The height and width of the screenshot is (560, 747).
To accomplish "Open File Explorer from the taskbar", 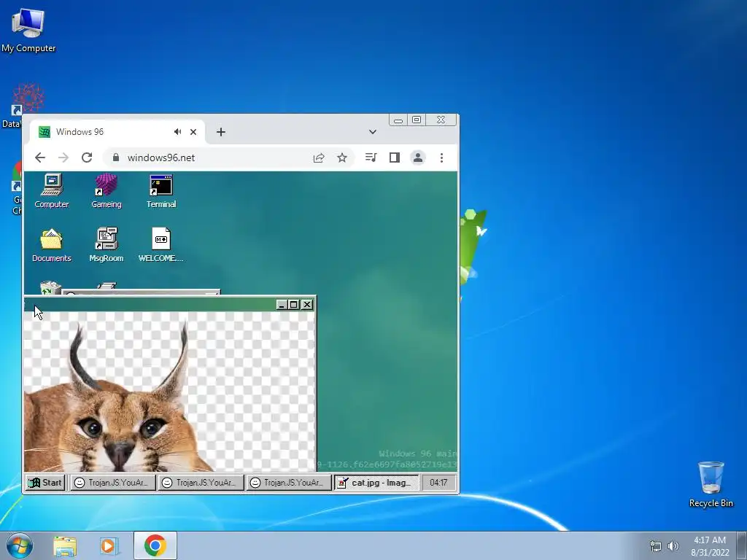I will [65, 545].
